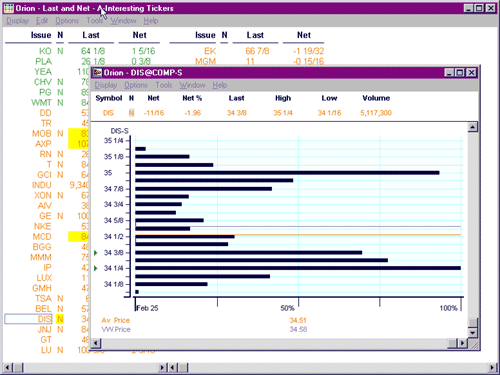Close the DIS@COMP-S window
The height and width of the screenshot is (375, 500).
click(471, 73)
